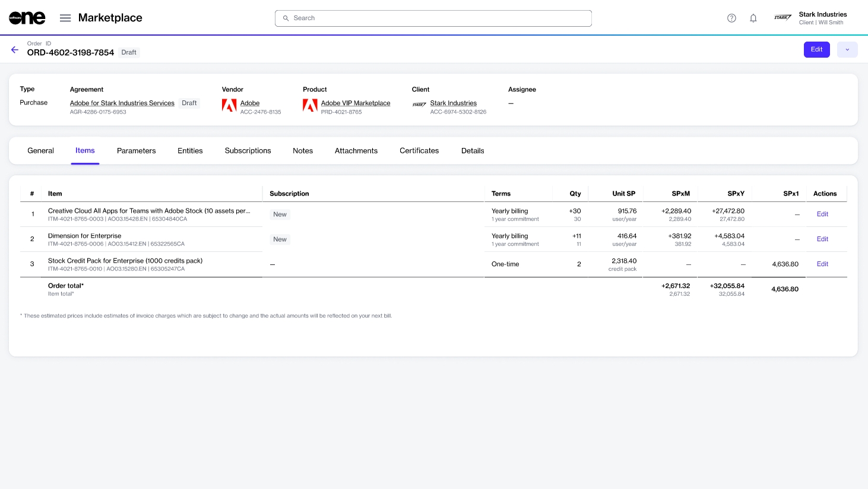This screenshot has height=489, width=868.
Task: Expand the dropdown next to Edit button
Action: [847, 49]
